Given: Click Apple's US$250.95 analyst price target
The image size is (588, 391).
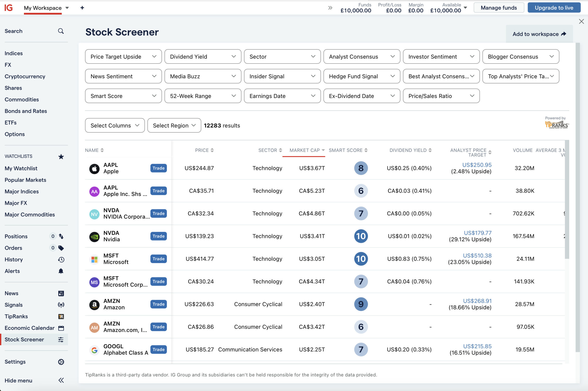Looking at the screenshot, I should tap(477, 165).
